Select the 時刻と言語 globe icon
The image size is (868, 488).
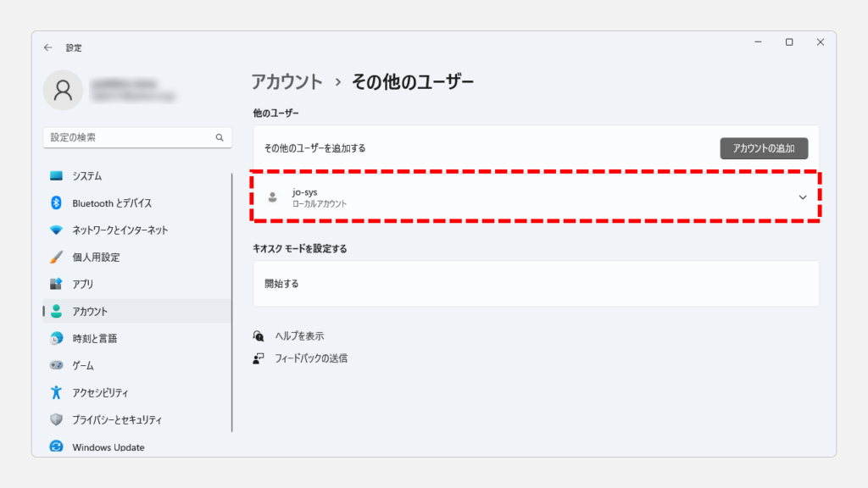(56, 338)
